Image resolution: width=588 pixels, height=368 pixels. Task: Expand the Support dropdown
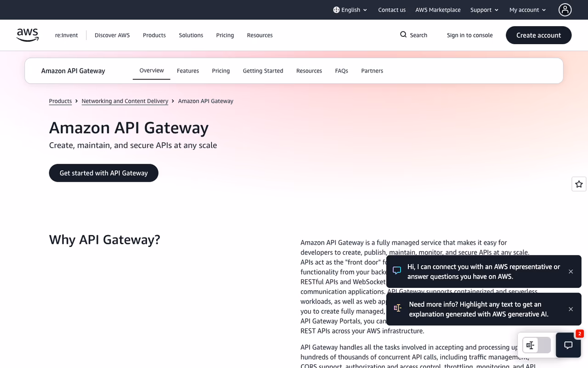(x=484, y=10)
